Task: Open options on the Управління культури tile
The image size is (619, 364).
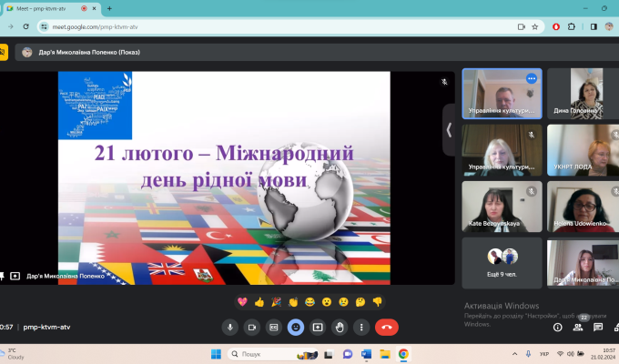Action: [x=531, y=78]
